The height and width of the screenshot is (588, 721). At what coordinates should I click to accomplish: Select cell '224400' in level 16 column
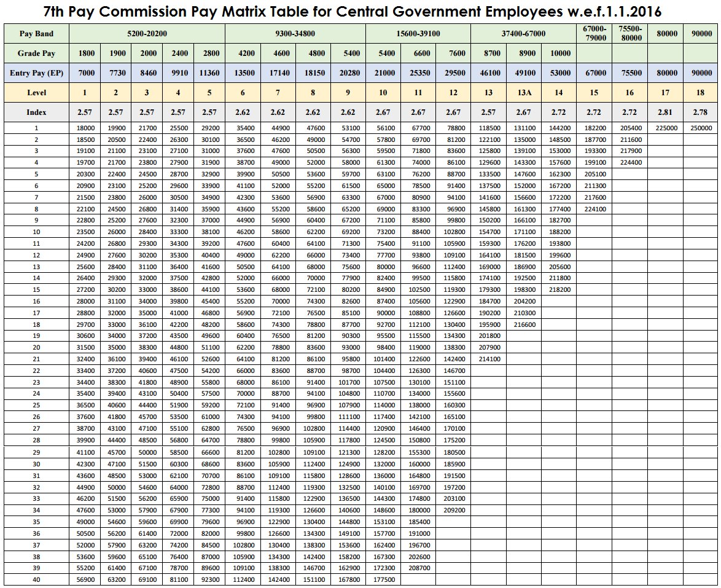(631, 163)
